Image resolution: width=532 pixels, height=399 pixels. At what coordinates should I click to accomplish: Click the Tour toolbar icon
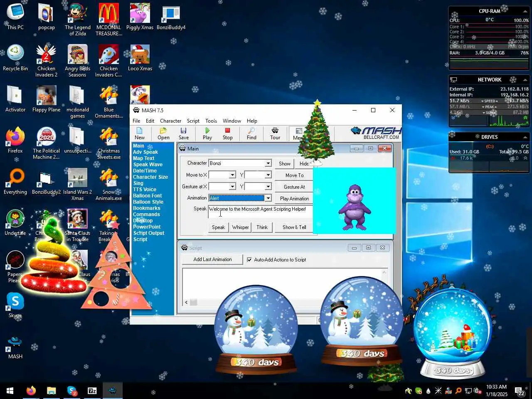(275, 133)
